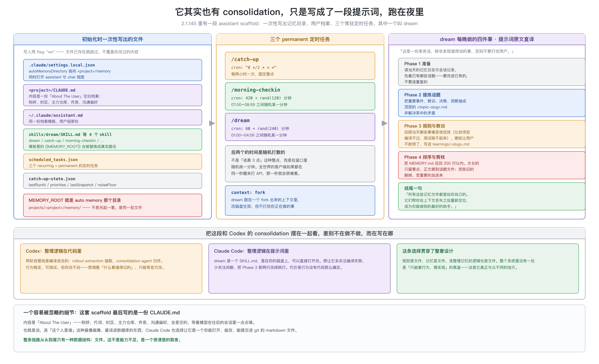Click '三个 recurring + permanent 的定时任务' line
The width and height of the screenshot is (599, 364).
[63, 166]
